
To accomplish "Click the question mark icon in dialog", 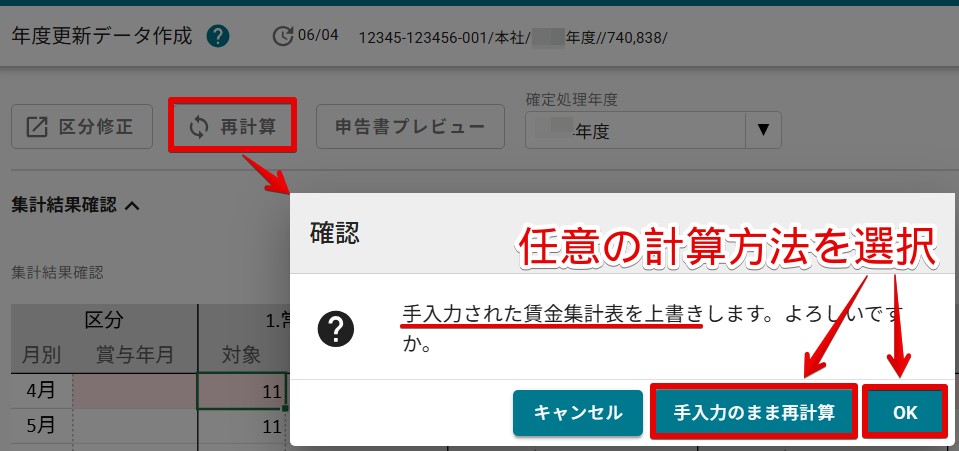I will pos(336,330).
